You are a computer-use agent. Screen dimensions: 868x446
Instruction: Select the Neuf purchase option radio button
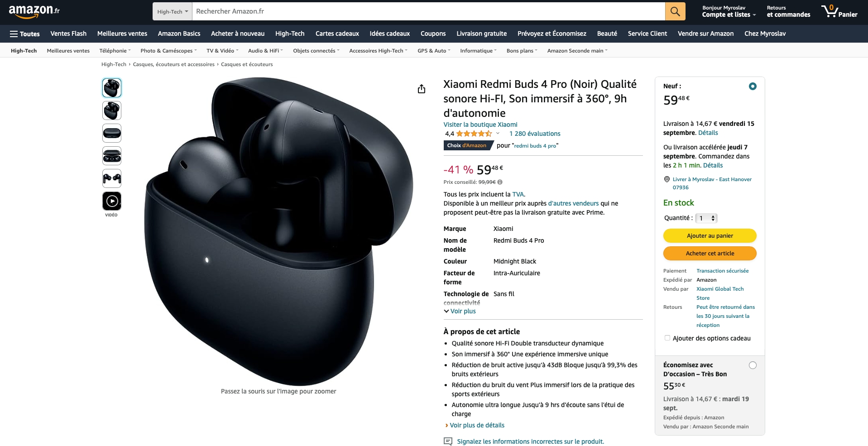click(753, 86)
